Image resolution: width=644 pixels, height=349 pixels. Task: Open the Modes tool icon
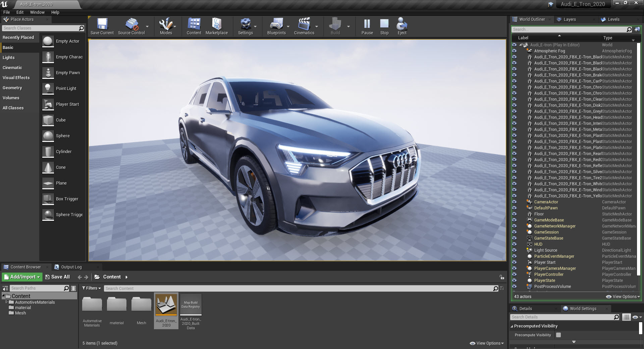point(166,24)
